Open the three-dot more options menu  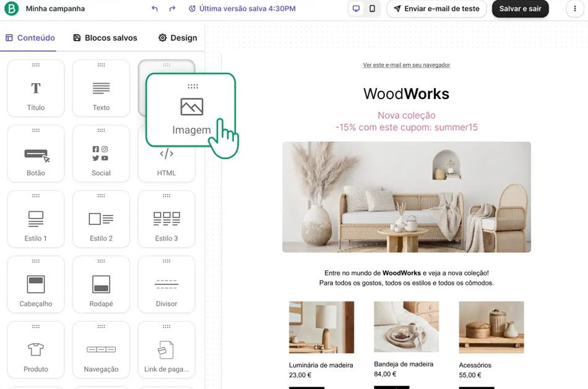coord(575,9)
